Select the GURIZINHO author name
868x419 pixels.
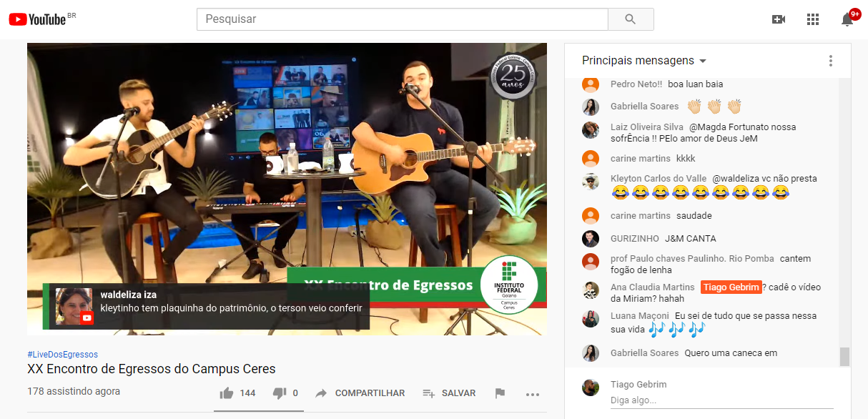pos(635,239)
